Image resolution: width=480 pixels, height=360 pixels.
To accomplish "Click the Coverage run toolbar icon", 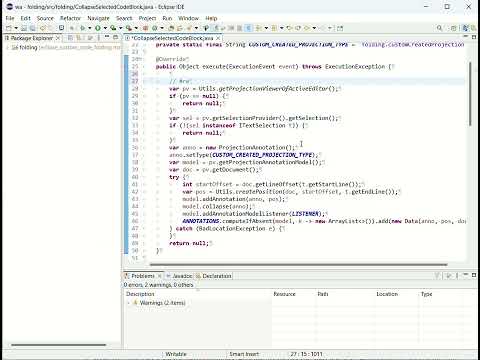I will (113, 28).
